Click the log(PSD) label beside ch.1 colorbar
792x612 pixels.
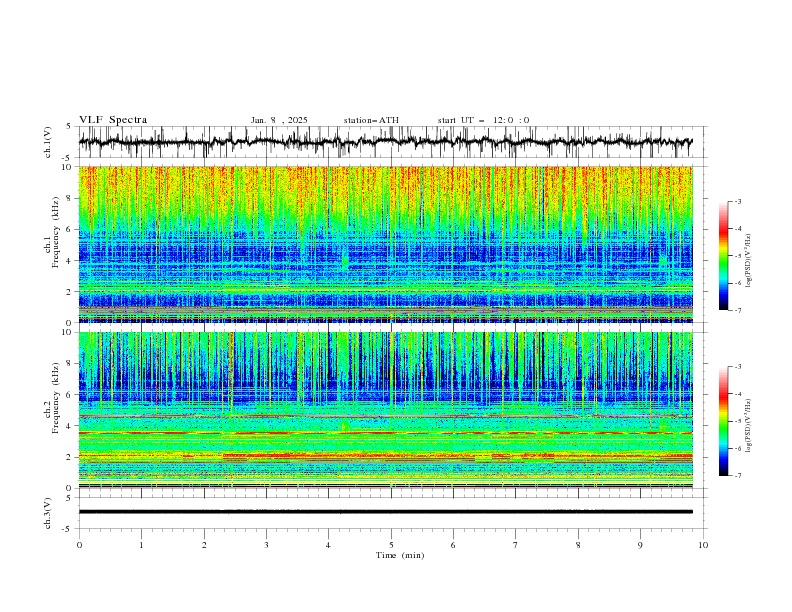(x=750, y=261)
